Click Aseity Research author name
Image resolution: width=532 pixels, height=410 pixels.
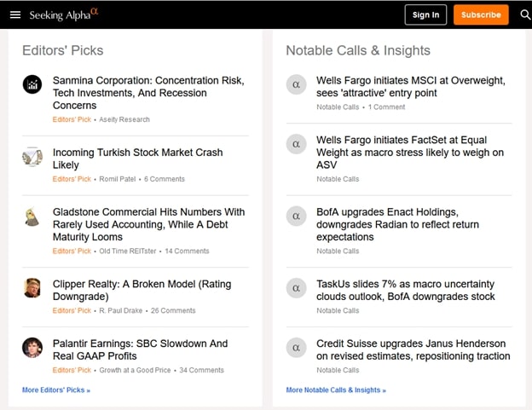[124, 119]
